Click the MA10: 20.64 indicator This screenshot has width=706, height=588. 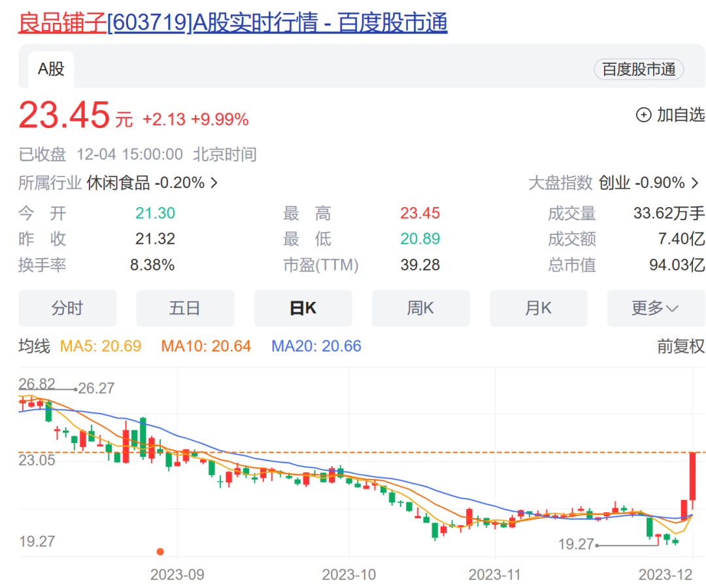206,346
